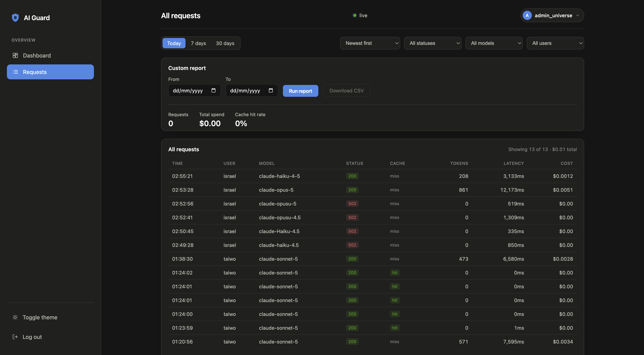Click the Log out arrow icon
The height and width of the screenshot is (355, 644).
coord(15,337)
